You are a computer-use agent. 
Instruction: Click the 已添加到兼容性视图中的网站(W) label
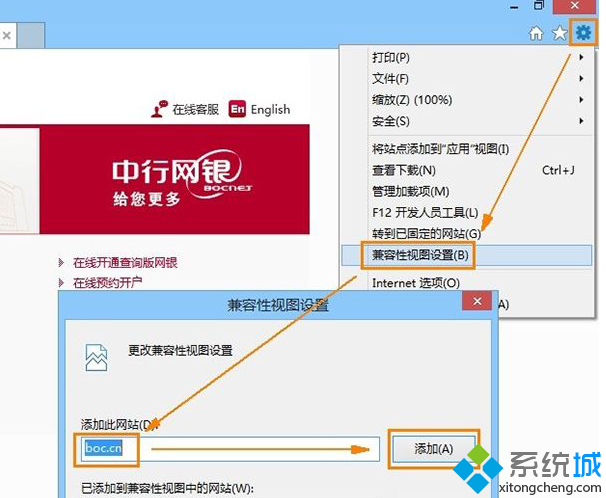coord(167,488)
